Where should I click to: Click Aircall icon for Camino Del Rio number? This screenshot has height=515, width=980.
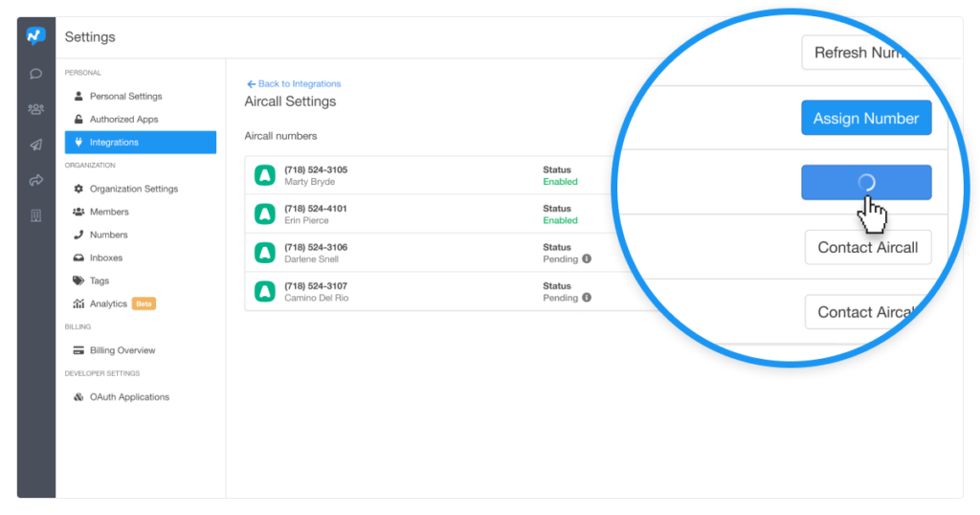pos(265,292)
